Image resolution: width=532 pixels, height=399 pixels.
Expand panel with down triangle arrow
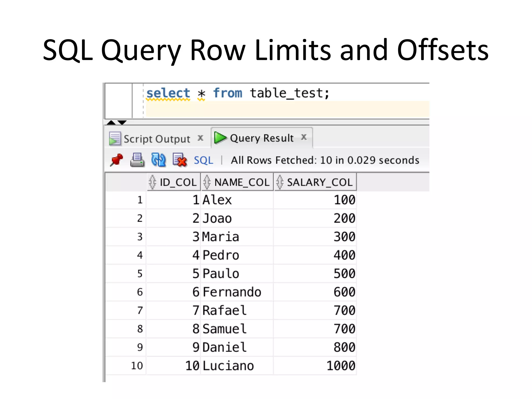point(122,122)
